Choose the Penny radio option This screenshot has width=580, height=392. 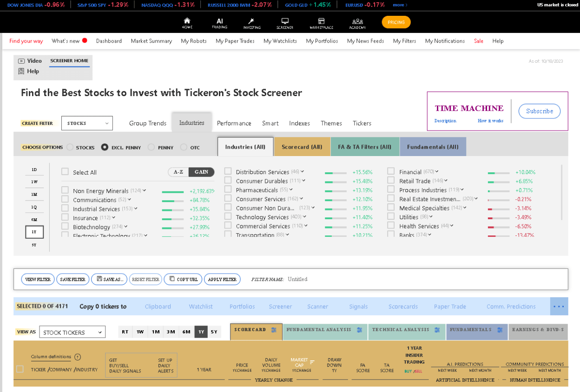coord(151,147)
